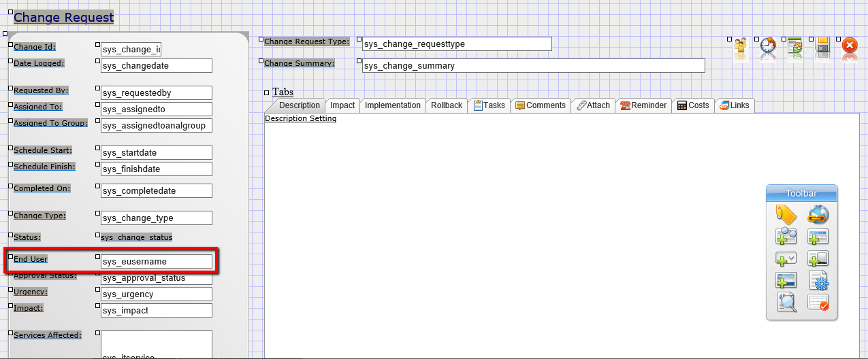
Task: Select the sys_requestedby field
Action: click(x=157, y=93)
